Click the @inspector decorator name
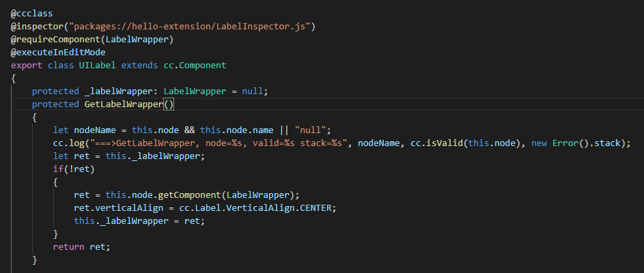Image resolution: width=644 pixels, height=273 pixels. click(36, 26)
